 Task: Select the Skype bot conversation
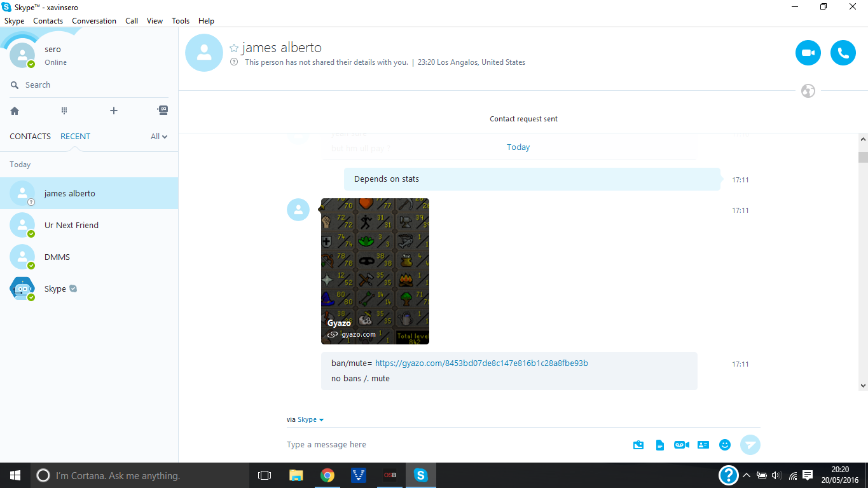click(x=89, y=288)
